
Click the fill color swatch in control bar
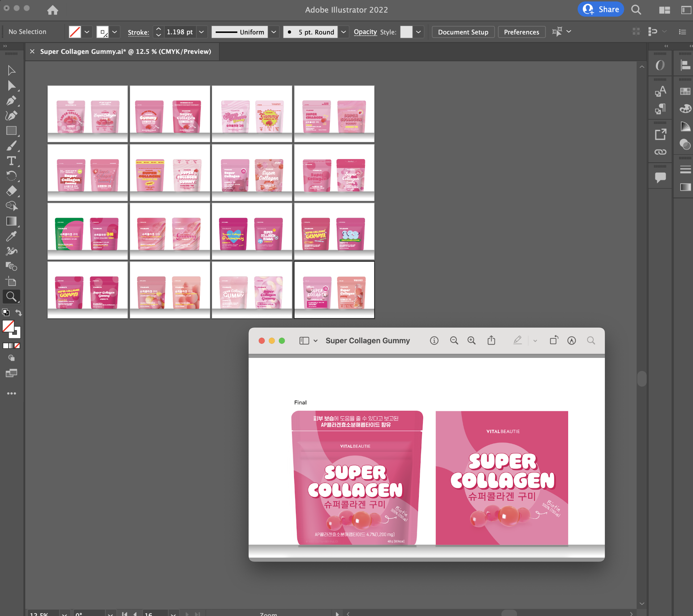75,32
